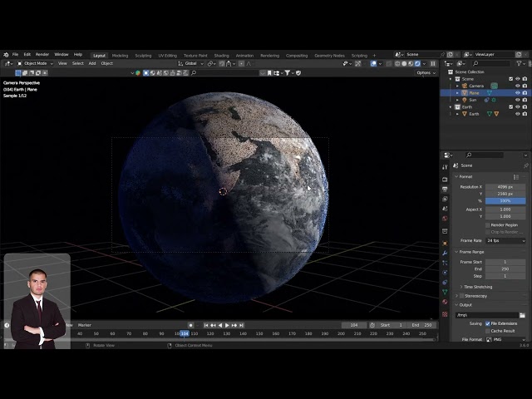Open the viewport Object menu
This screenshot has height=399, width=532.
point(107,63)
